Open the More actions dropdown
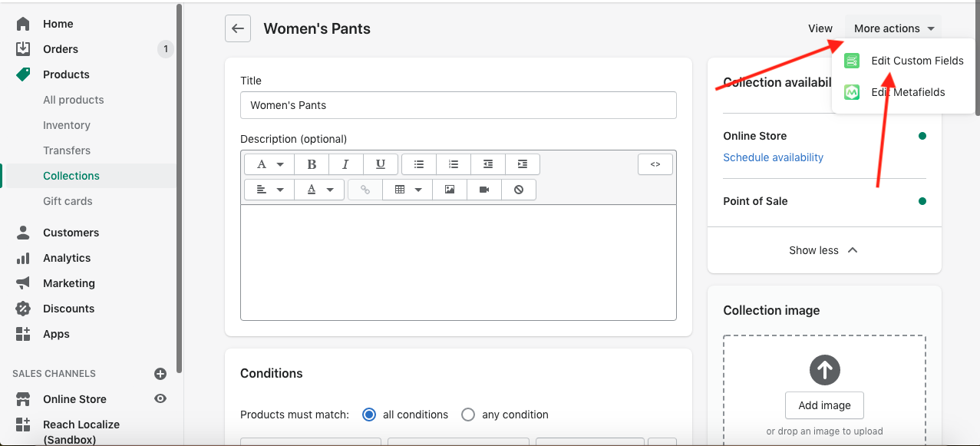 point(893,28)
